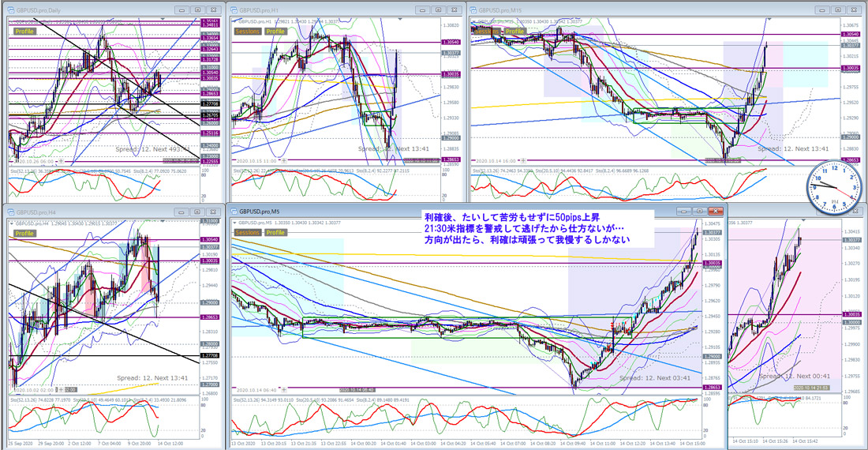
Task: Click the chart icon in GBPUSD.pro,H4 title bar
Action: [11, 212]
